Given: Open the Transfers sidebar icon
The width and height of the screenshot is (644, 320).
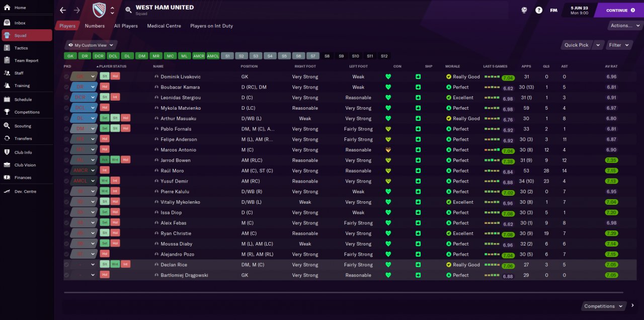Looking at the screenshot, I should click(7, 139).
